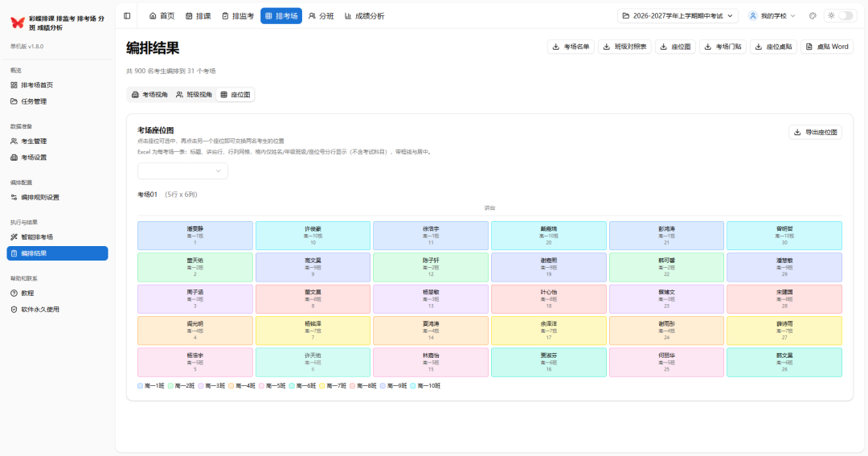Launch 智能排考场 from the sidebar
The image size is (868, 456).
[58, 237]
